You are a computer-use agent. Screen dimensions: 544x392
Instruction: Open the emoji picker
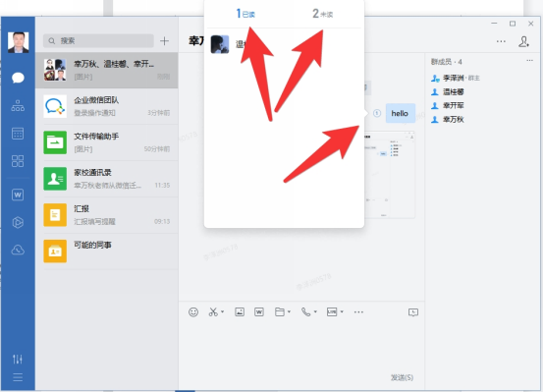click(x=193, y=312)
